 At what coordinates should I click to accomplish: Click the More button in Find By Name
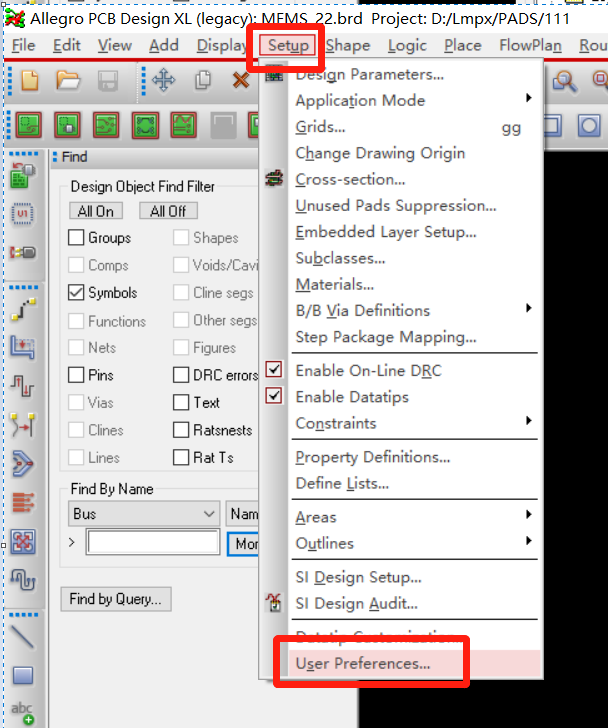pos(243,543)
